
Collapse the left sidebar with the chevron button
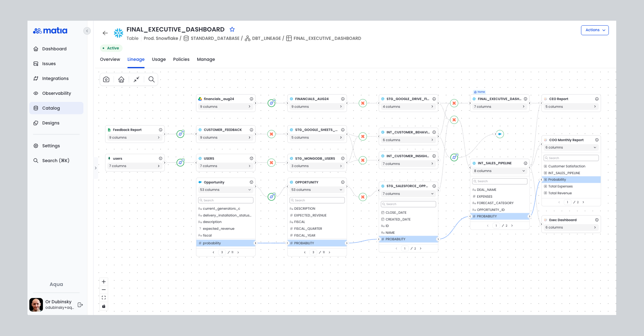click(x=87, y=31)
